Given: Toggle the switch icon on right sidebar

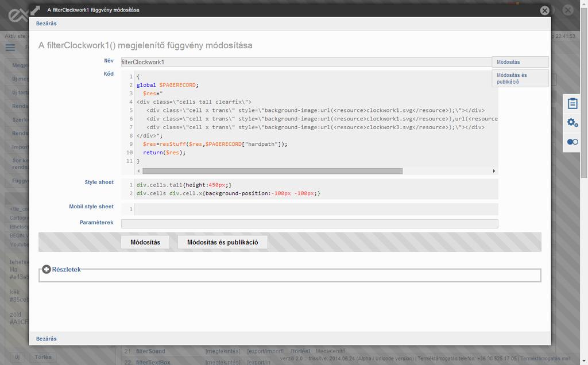Looking at the screenshot, I should [572, 142].
